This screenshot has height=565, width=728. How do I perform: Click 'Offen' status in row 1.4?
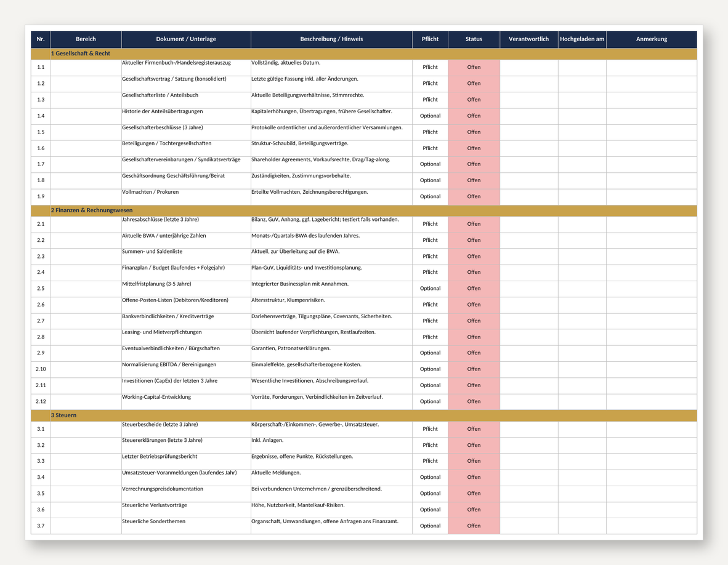pos(474,116)
